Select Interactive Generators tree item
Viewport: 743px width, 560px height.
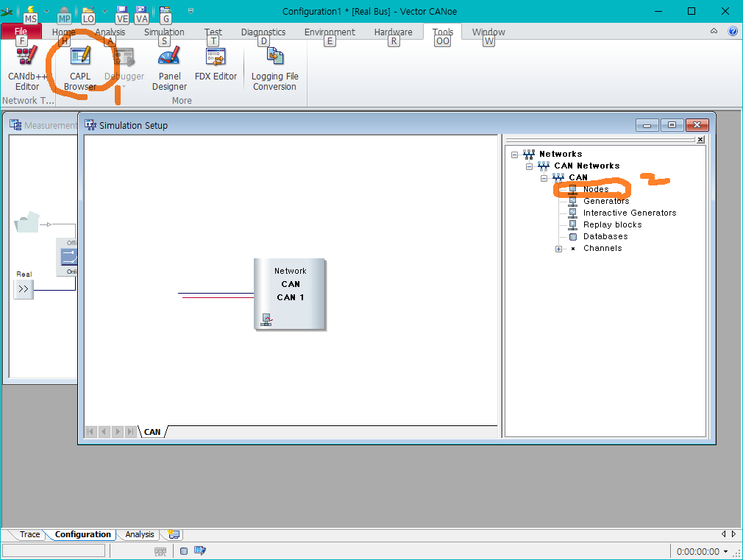click(629, 213)
